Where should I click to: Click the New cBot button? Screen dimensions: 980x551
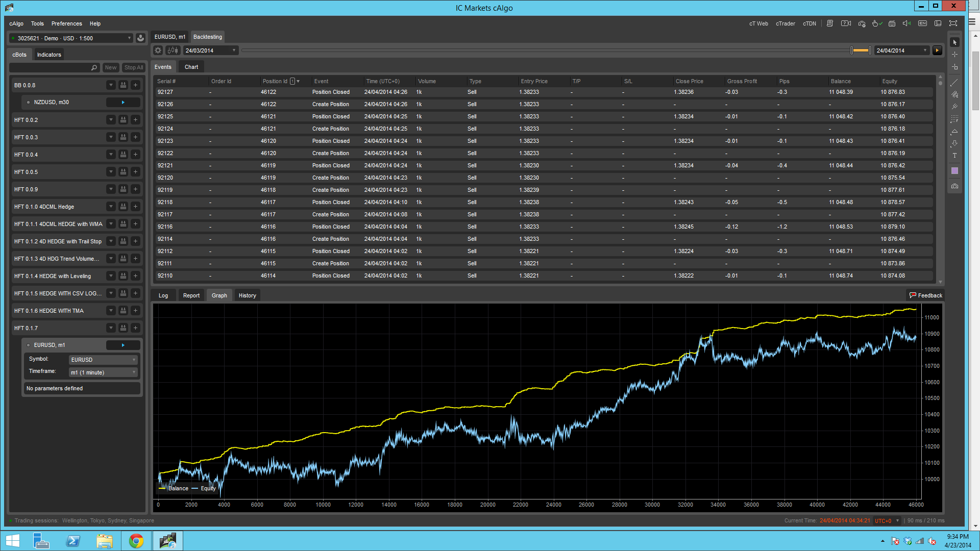[x=111, y=67]
